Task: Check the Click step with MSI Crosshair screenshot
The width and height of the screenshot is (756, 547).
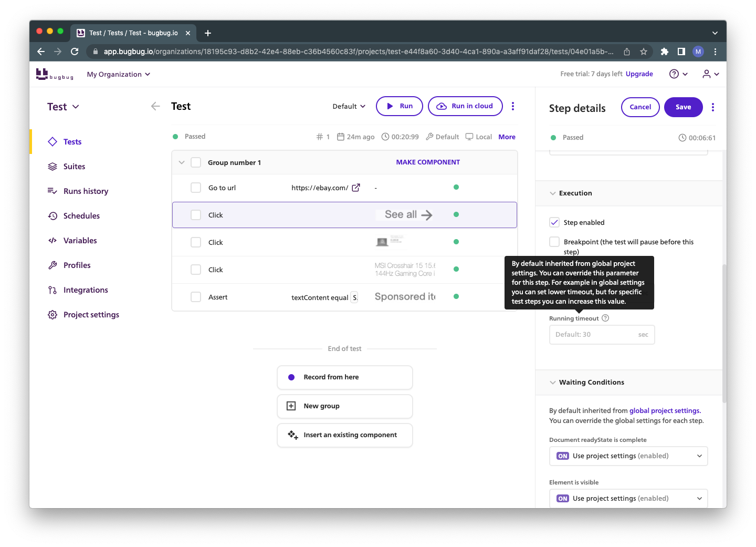Action: coord(196,270)
